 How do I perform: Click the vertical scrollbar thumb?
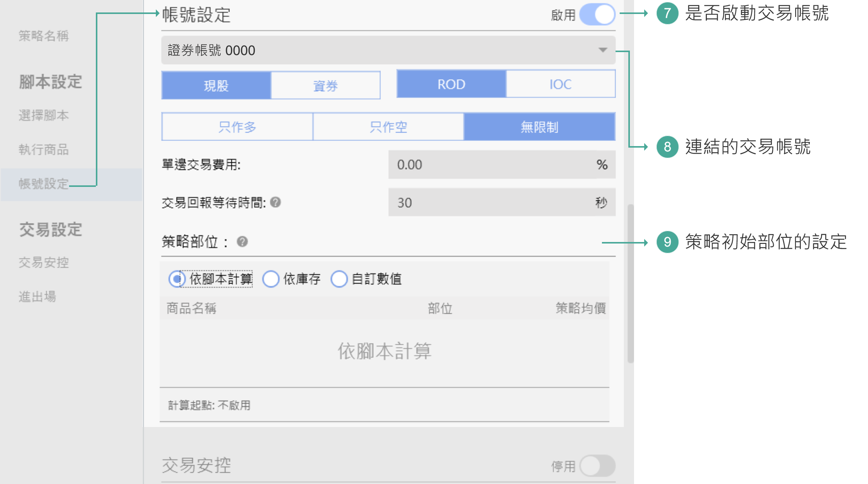(630, 283)
